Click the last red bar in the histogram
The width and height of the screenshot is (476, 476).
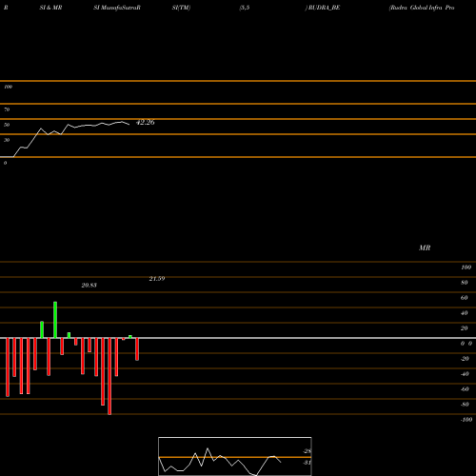[137, 349]
